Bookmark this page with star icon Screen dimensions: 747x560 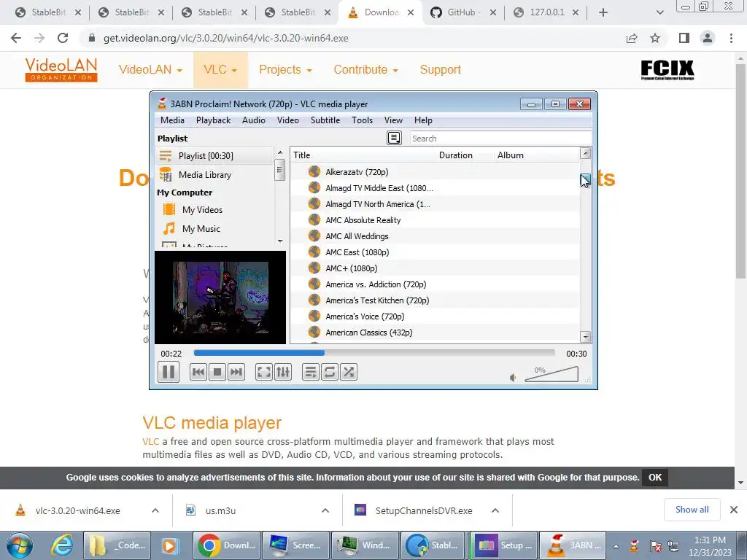click(x=655, y=38)
